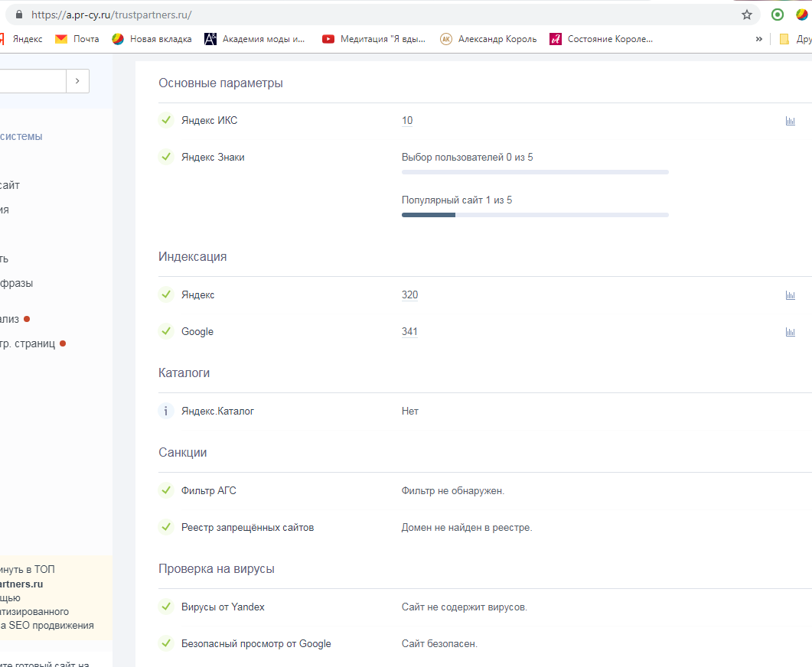This screenshot has height=667, width=812.
Task: Click the checkmark icon beside Яндекс indexation row
Action: [166, 294]
